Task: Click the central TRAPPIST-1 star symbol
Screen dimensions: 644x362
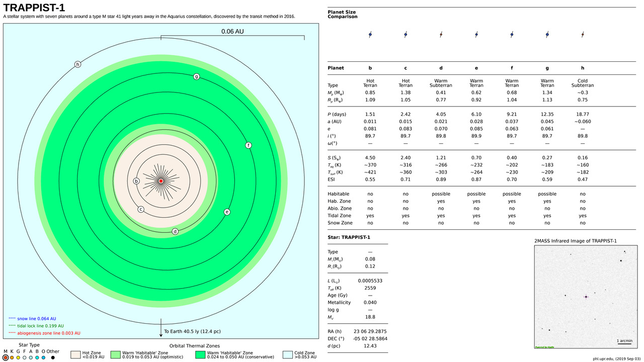Action: click(x=161, y=181)
